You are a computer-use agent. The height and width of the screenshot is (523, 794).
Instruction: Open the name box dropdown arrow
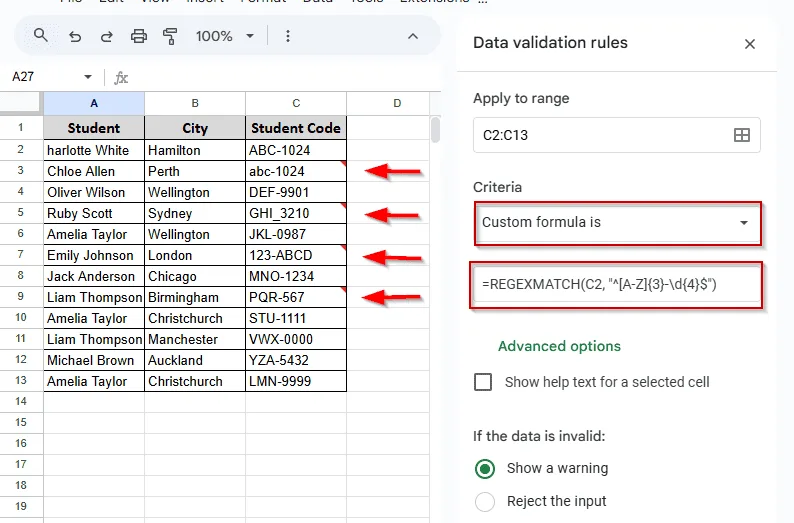coord(88,77)
